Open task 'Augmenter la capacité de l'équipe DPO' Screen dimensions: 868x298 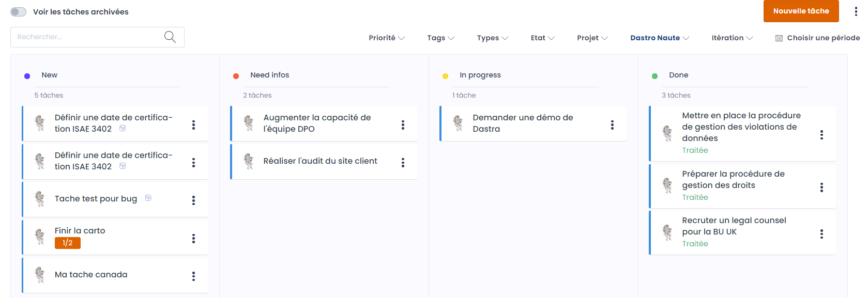[x=317, y=123]
